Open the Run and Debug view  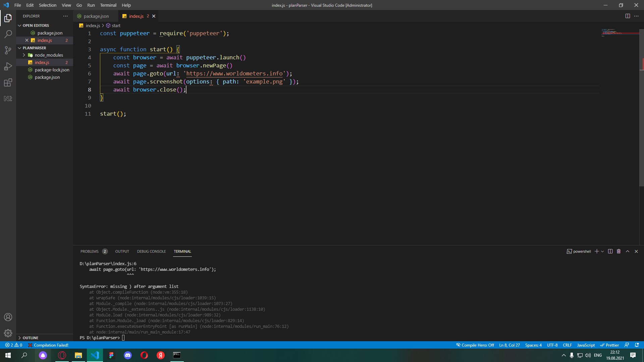8,66
